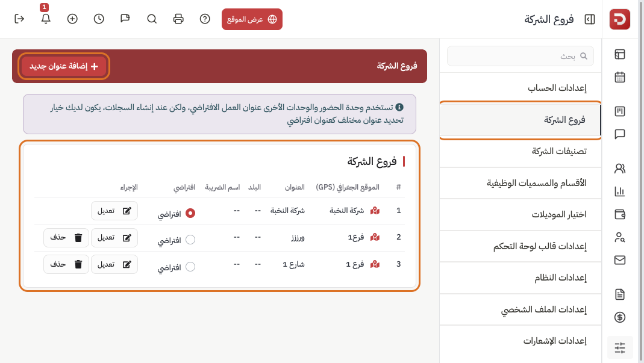Select default radio for شارع 1 row
Viewport: 644px width, 363px height.
[x=190, y=267]
